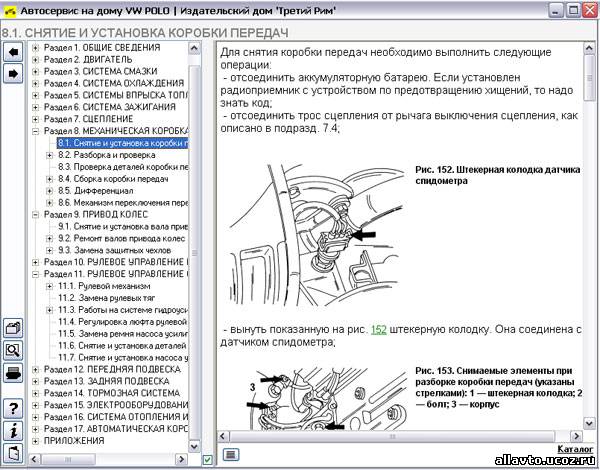Open the green 152 figure link
This screenshot has width=600, height=470.
pos(378,330)
